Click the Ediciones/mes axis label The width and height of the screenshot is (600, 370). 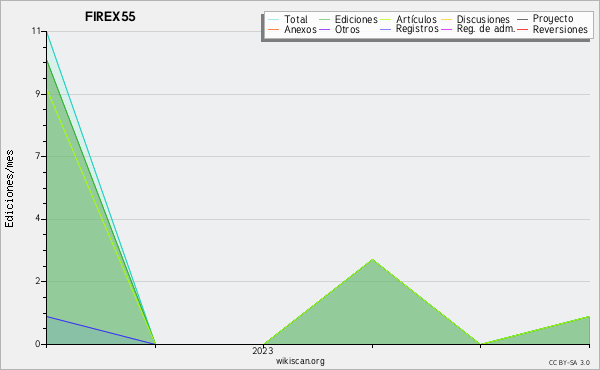point(9,189)
